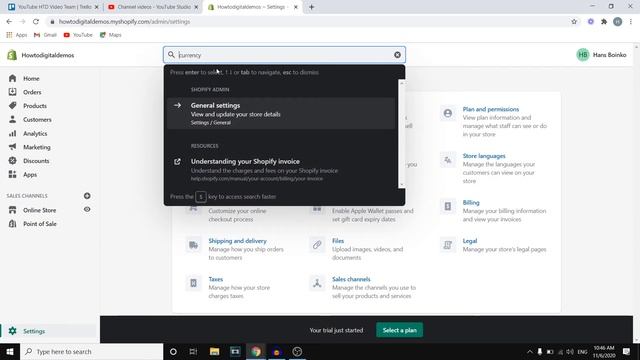Open Shipping and delivery settings
Image resolution: width=640 pixels, height=360 pixels.
pyautogui.click(x=237, y=241)
